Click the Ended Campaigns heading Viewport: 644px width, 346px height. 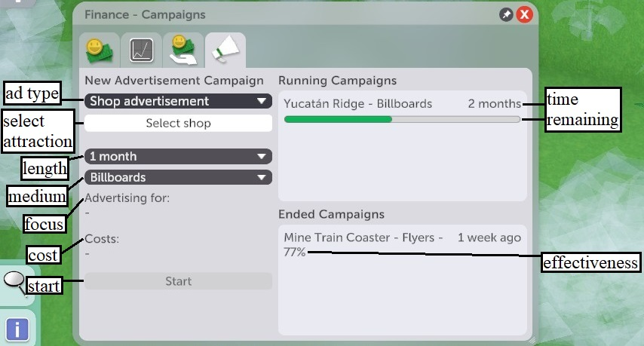tap(331, 215)
